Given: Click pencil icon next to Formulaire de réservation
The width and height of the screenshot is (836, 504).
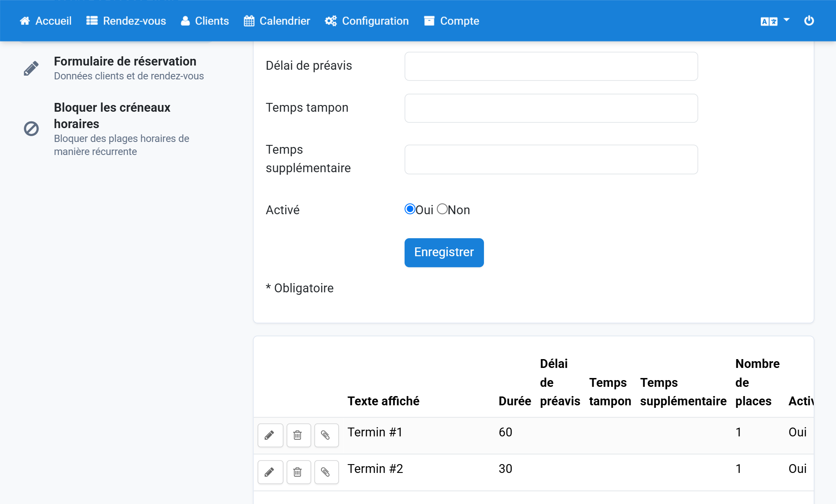Looking at the screenshot, I should pos(31,68).
